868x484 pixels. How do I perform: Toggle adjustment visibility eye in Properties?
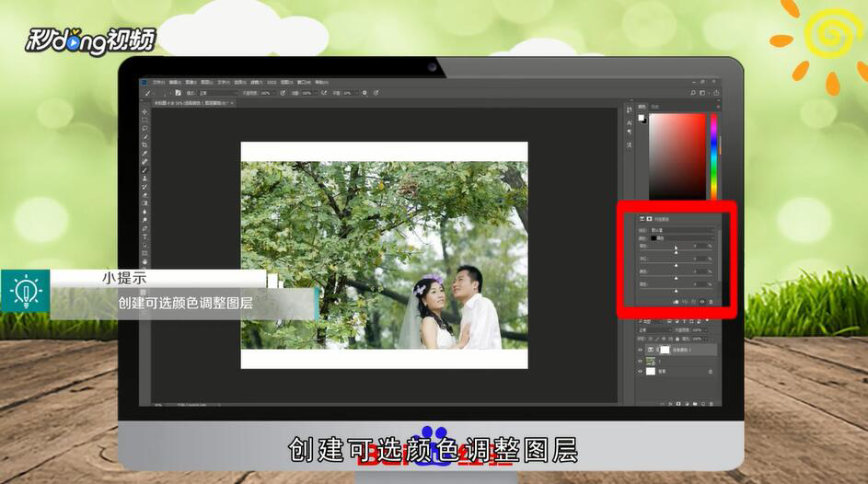point(702,302)
